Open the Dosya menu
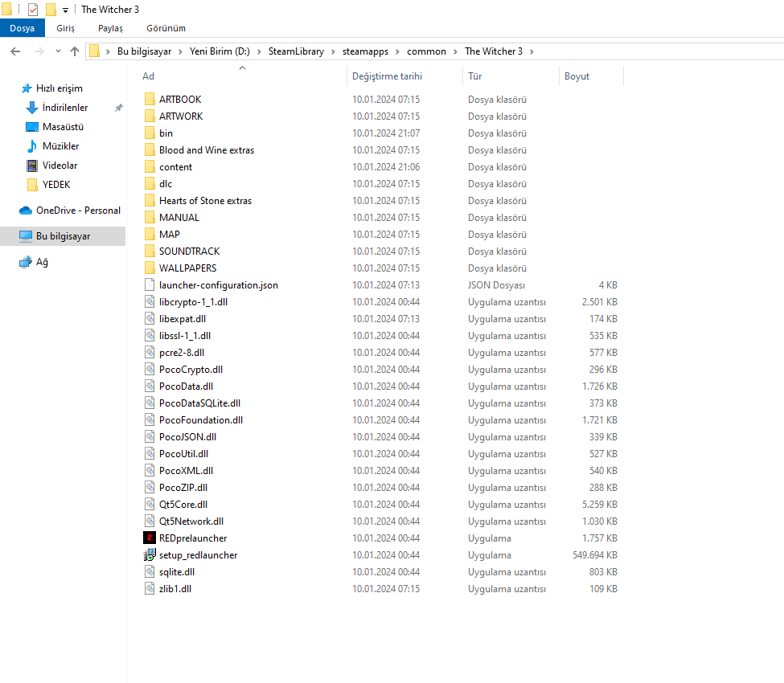The height and width of the screenshot is (683, 784). pos(22,28)
